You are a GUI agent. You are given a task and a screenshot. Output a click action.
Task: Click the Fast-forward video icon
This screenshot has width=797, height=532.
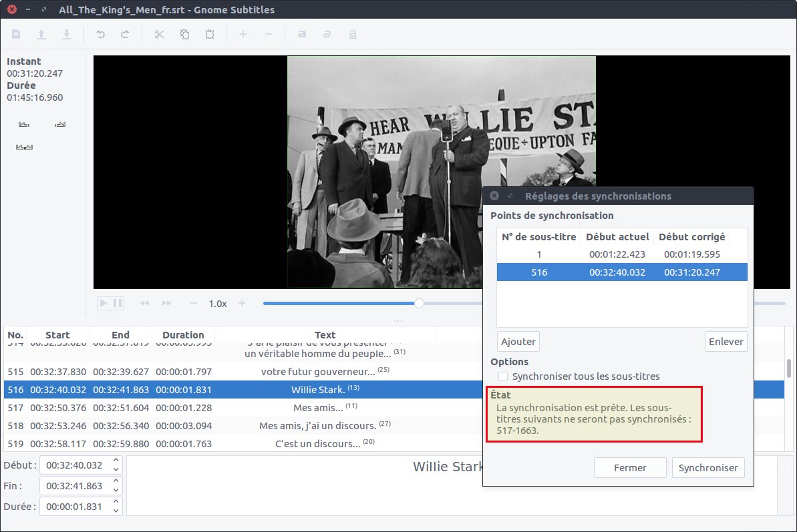click(167, 303)
